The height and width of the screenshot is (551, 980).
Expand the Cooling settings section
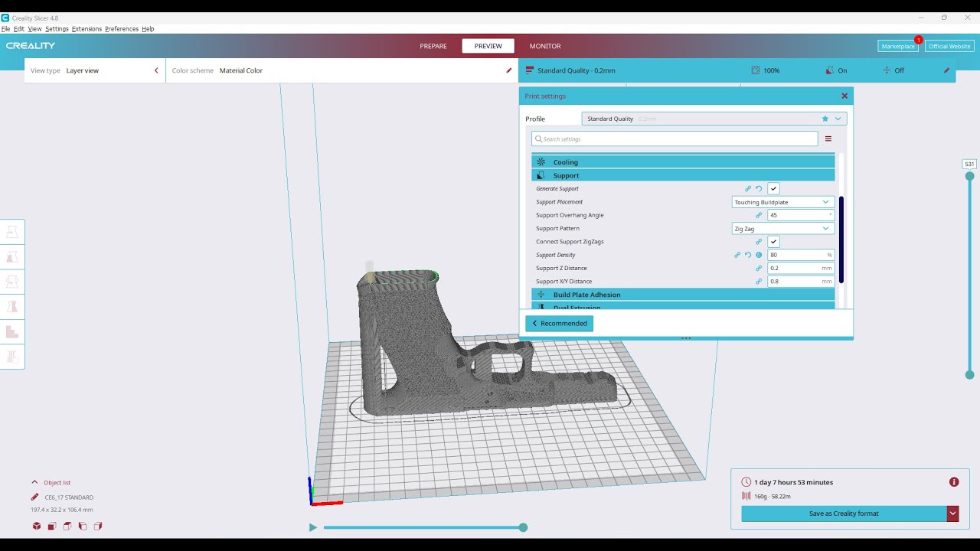683,162
